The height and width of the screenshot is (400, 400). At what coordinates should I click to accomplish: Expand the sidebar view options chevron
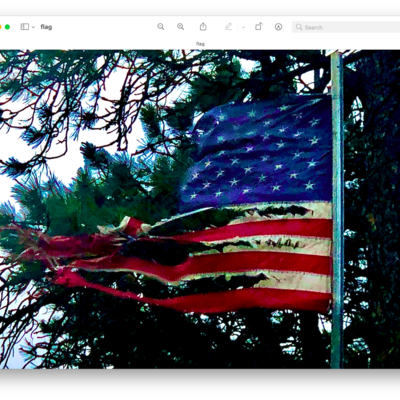33,27
